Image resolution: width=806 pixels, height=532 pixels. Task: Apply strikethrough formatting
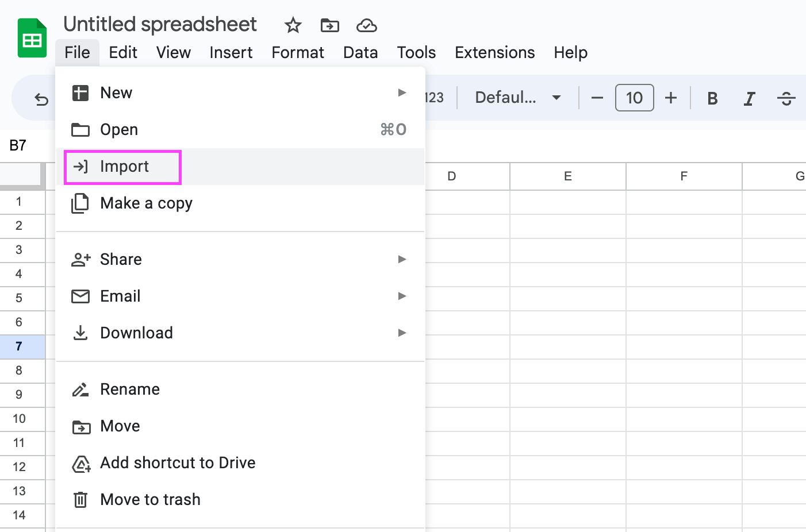(x=786, y=98)
